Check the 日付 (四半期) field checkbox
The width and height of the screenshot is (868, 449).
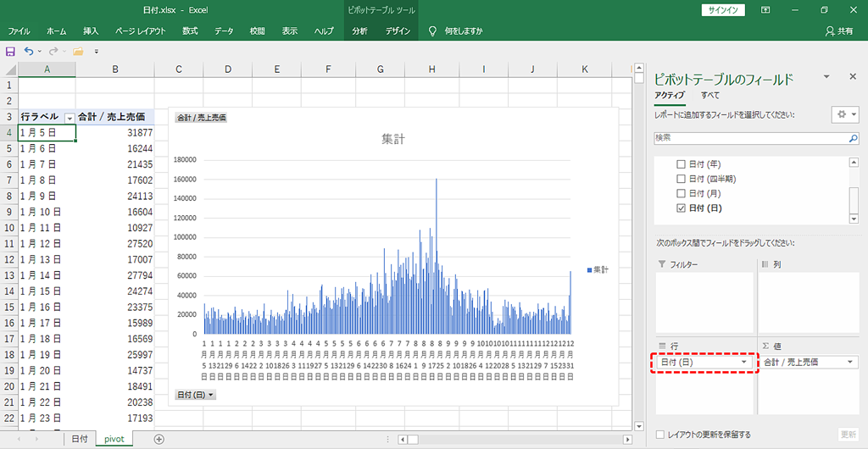(x=682, y=179)
